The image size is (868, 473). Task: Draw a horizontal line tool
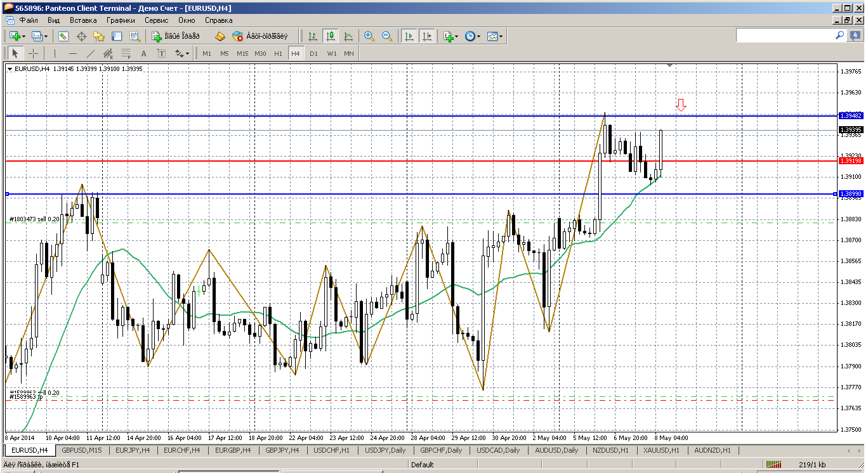(x=73, y=53)
